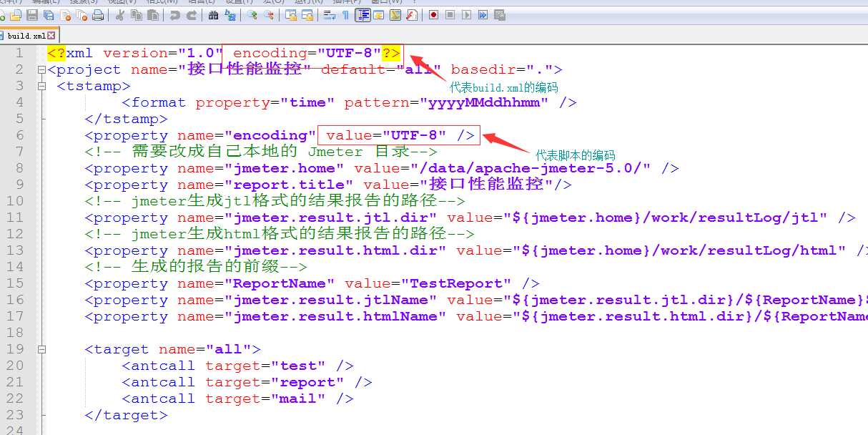
Task: Redo the last undone edit
Action: point(191,15)
